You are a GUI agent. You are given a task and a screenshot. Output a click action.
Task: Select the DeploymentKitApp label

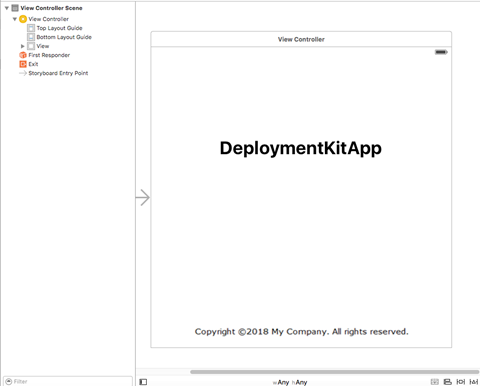click(x=301, y=148)
